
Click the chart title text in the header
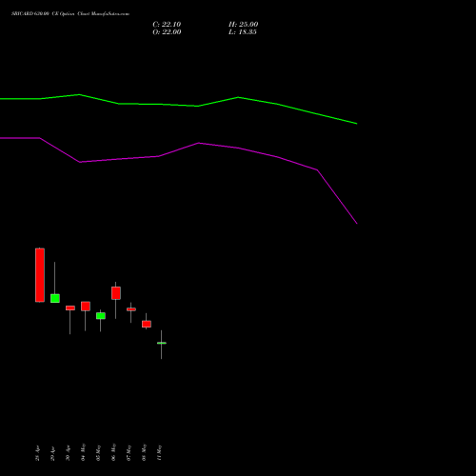pyautogui.click(x=70, y=14)
